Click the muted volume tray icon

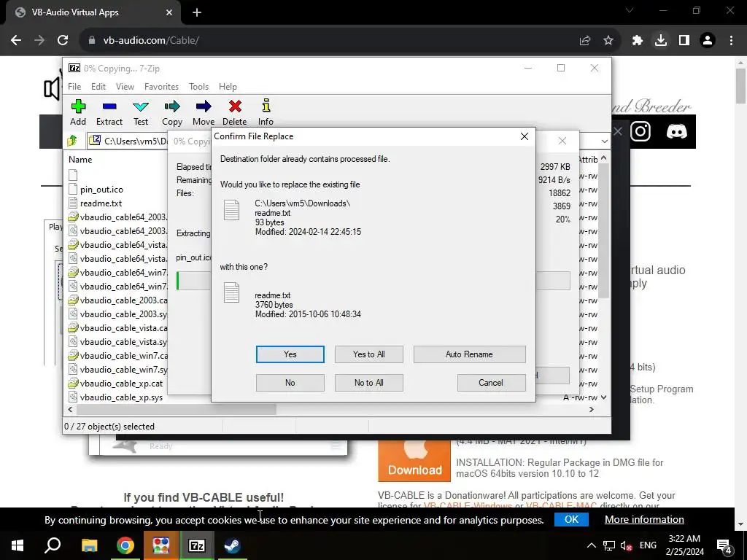coord(626,545)
